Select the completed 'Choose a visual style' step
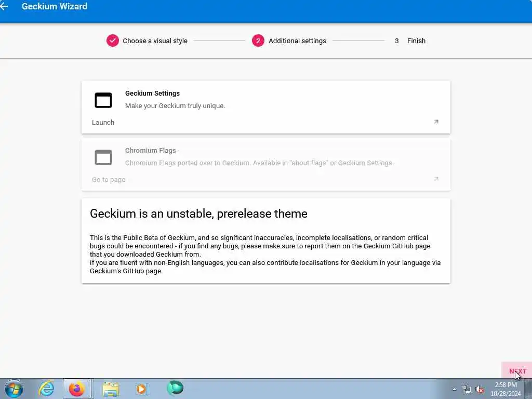This screenshot has width=532, height=399. [147, 41]
